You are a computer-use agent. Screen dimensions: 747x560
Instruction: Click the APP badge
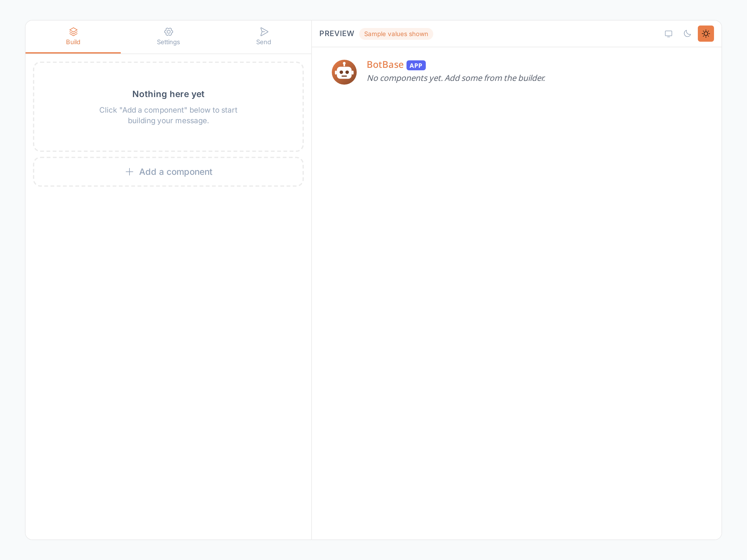(416, 65)
